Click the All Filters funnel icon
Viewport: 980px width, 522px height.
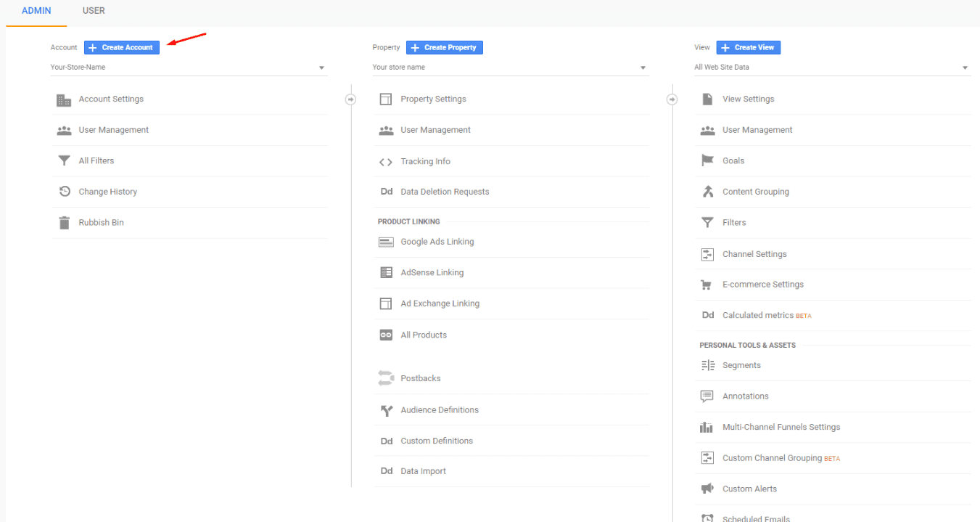[x=64, y=161]
